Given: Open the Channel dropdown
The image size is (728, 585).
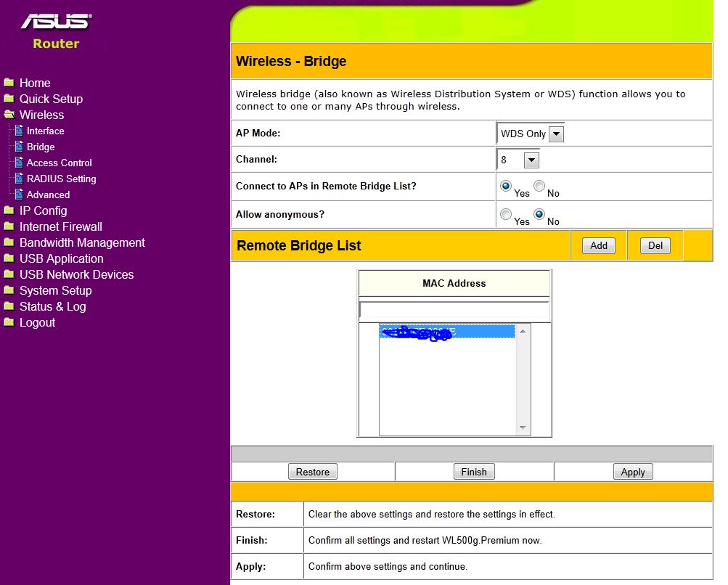Looking at the screenshot, I should pyautogui.click(x=531, y=160).
